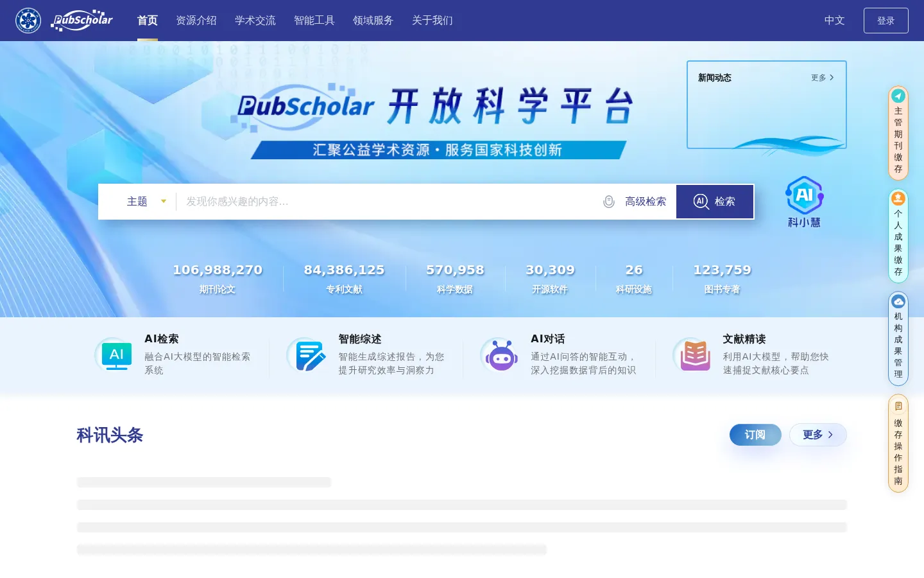Click the search magnifier AI icon in 检索 button

701,202
